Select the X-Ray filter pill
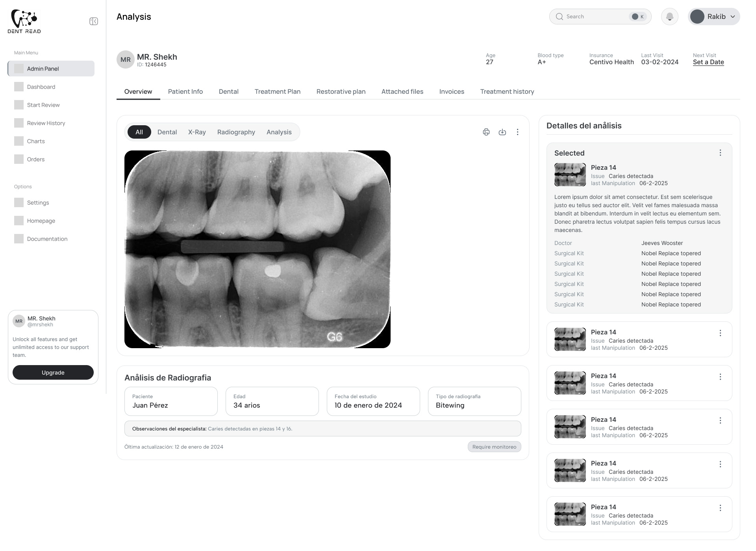The image size is (756, 551). 197,132
